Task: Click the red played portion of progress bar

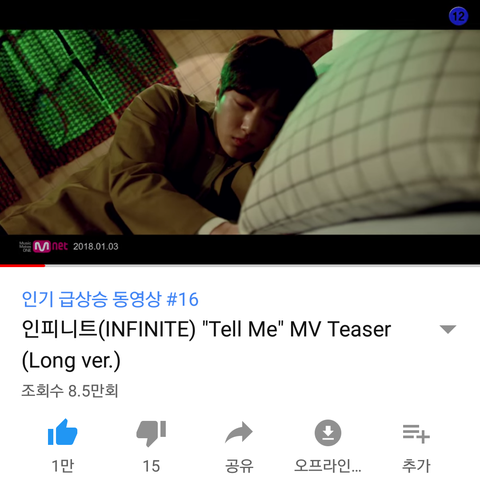Action: 22,266
